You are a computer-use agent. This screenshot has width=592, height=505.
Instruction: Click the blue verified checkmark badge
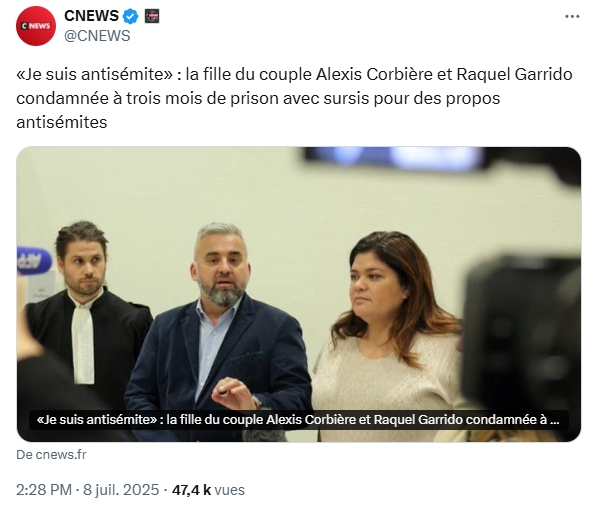point(131,16)
